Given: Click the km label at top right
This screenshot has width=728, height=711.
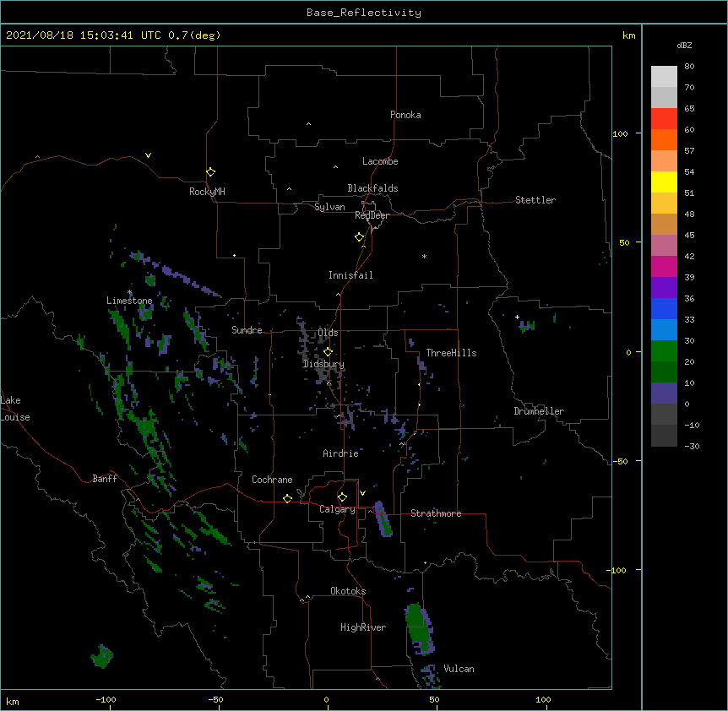Looking at the screenshot, I should (x=629, y=35).
